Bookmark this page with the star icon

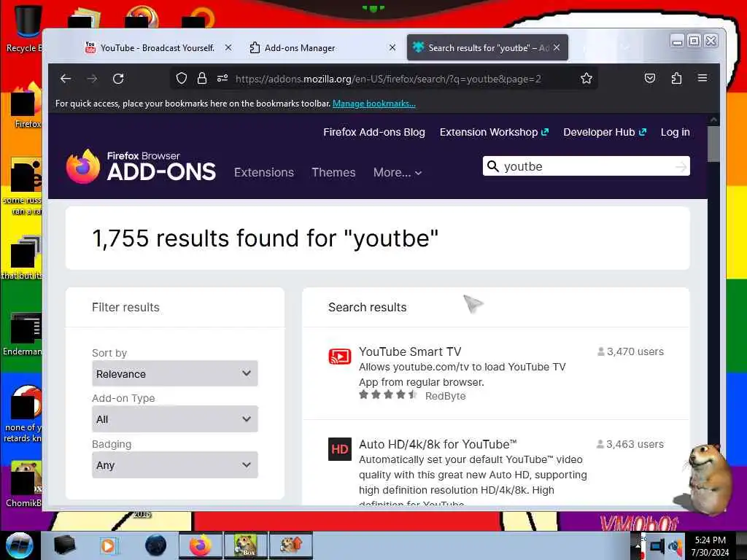pyautogui.click(x=587, y=78)
